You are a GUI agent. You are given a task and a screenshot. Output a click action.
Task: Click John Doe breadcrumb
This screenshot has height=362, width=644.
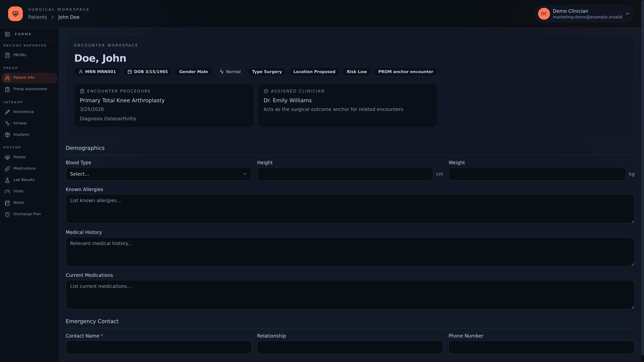69,17
